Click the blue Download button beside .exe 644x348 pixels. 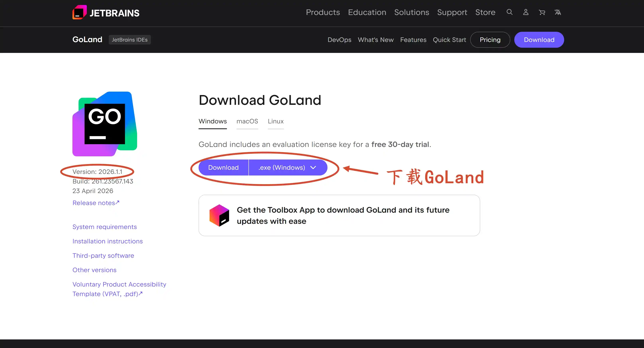coord(223,167)
